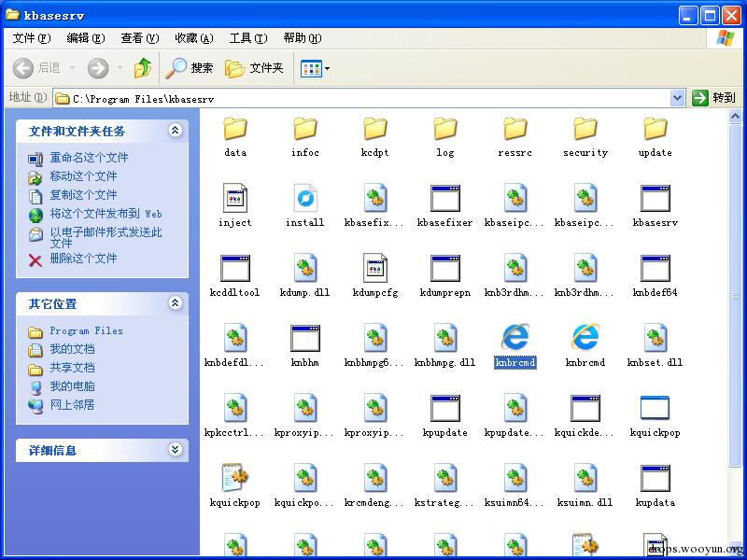Select the knbhm application icon

[305, 338]
